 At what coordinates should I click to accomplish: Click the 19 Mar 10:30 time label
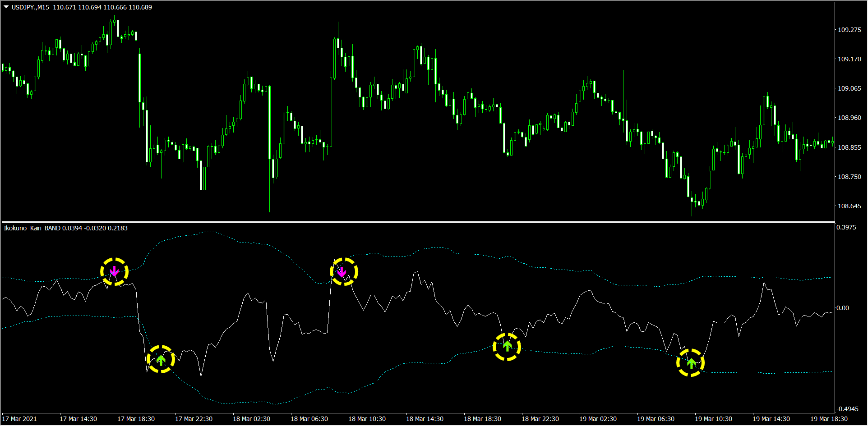(713, 419)
